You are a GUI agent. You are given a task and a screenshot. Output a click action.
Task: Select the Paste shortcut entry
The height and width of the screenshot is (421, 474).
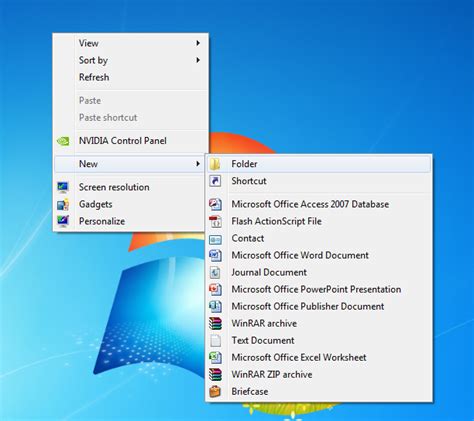click(x=131, y=117)
